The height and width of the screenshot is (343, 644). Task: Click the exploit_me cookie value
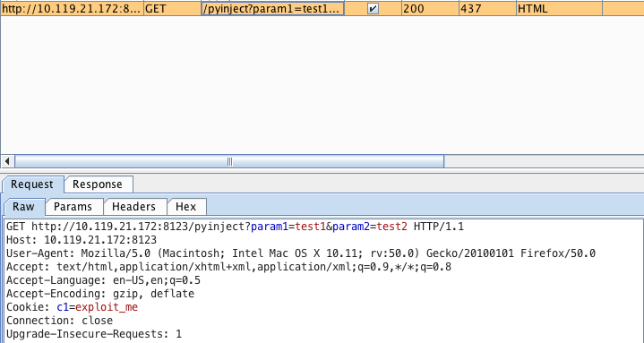[x=107, y=307]
